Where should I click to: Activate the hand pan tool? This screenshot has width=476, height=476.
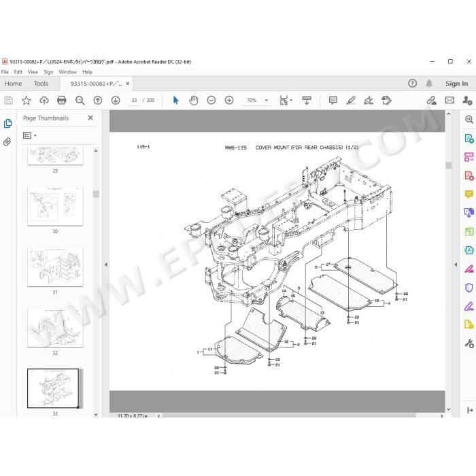193,100
